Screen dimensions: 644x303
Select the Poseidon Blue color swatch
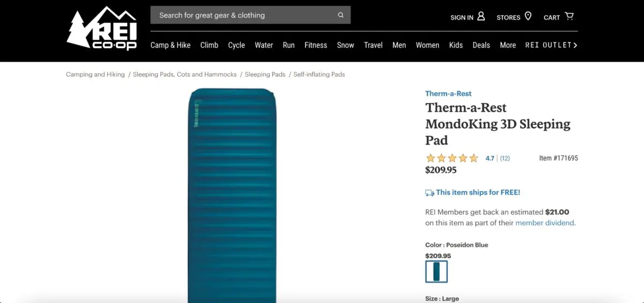(436, 271)
